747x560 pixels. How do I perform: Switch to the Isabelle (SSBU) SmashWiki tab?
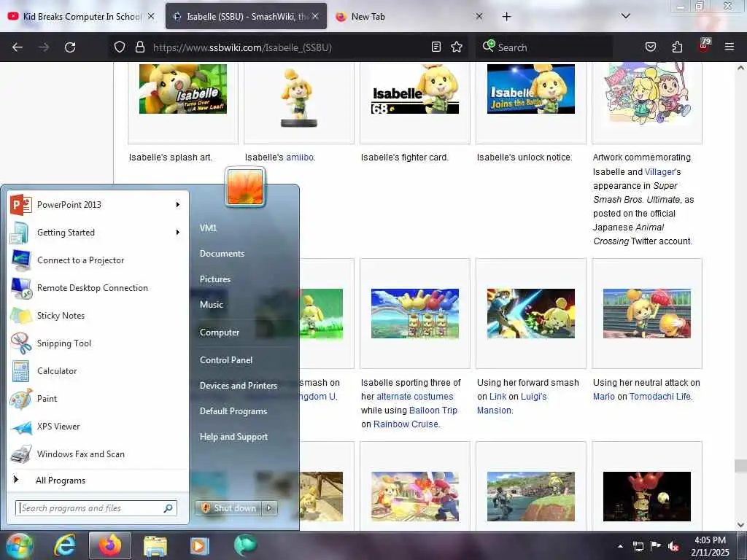click(x=246, y=17)
